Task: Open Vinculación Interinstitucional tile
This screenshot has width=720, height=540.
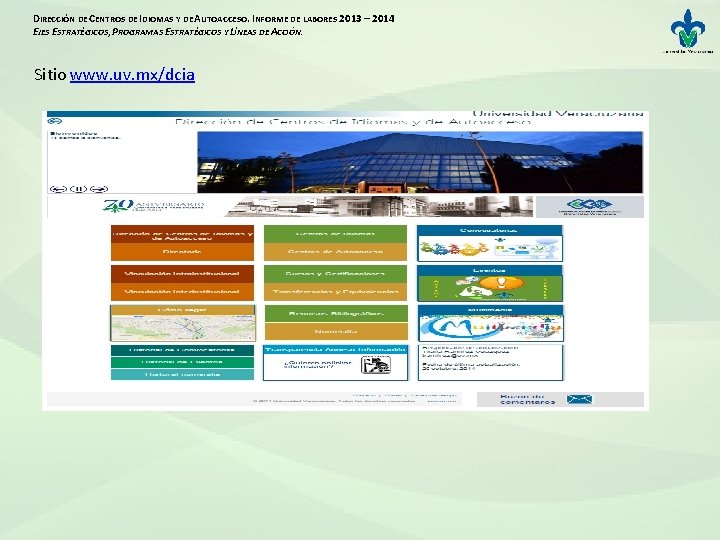Action: tap(182, 292)
